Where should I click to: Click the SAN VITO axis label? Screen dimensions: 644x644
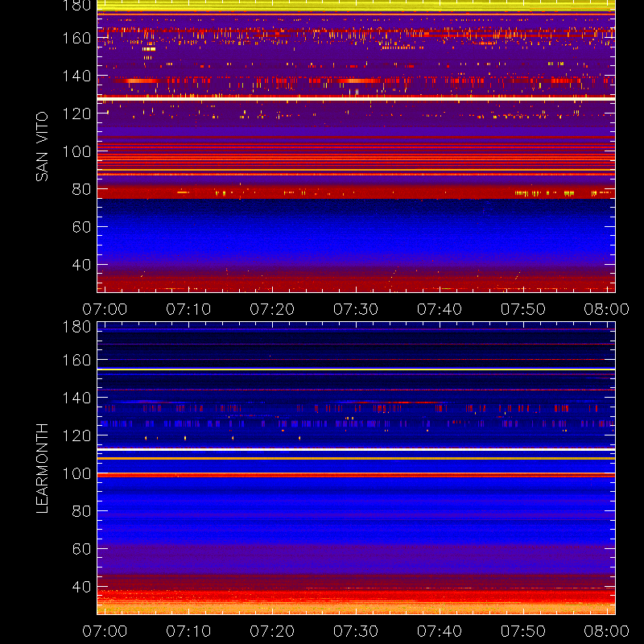[42, 147]
